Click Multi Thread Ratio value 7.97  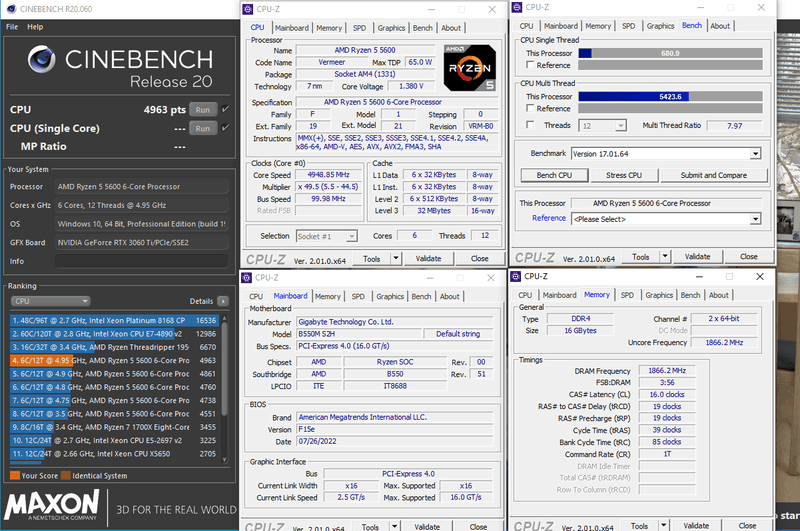point(734,125)
